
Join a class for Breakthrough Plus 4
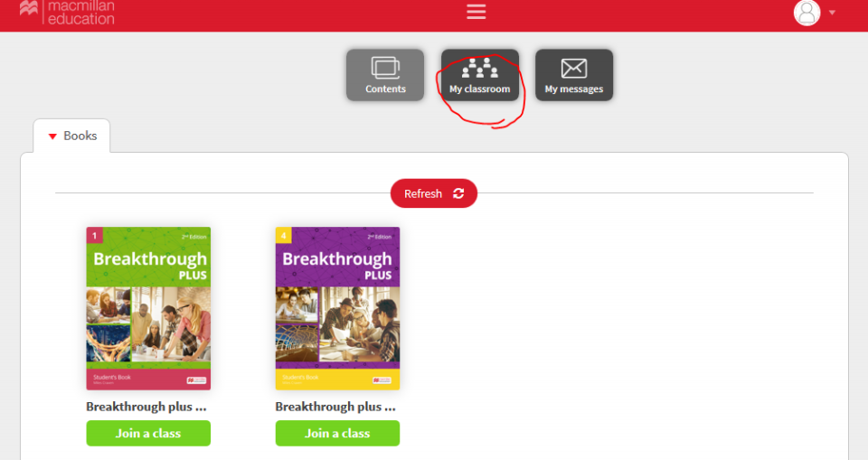point(337,433)
